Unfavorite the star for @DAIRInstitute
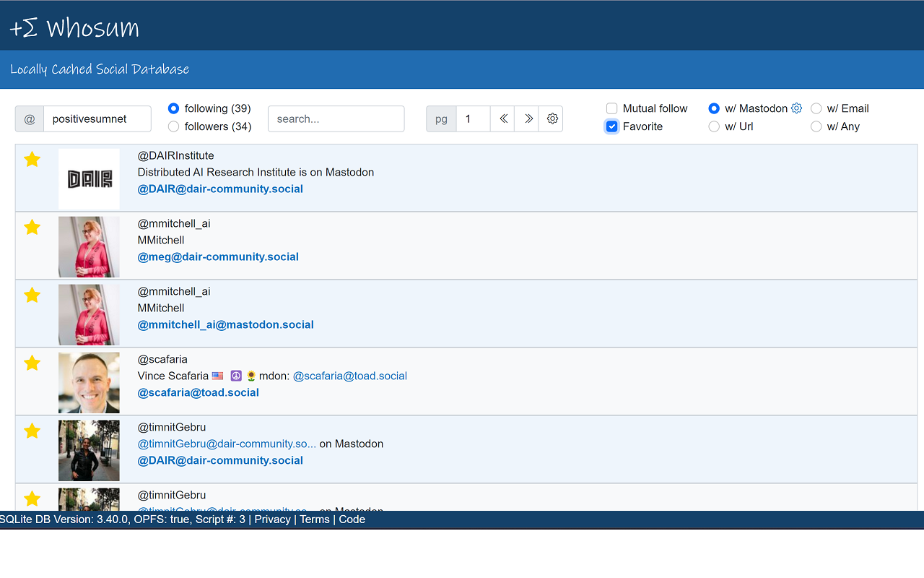The image size is (924, 578). tap(32, 160)
